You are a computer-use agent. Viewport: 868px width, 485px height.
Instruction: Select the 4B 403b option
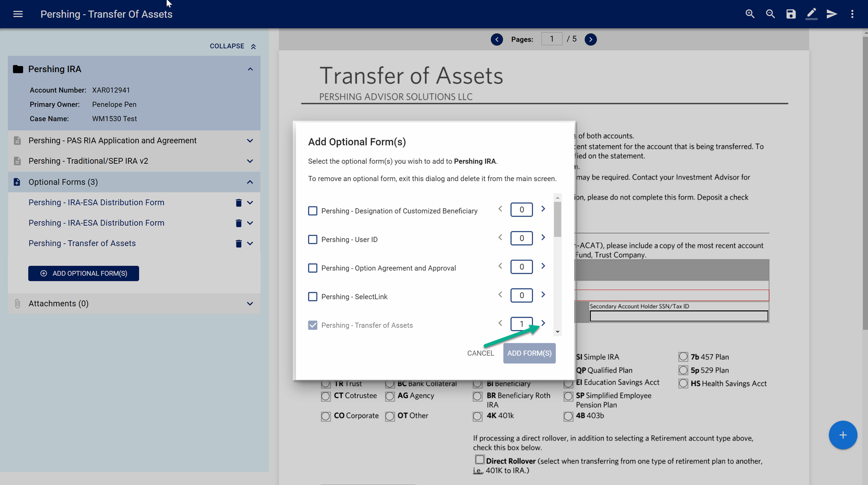[568, 416]
